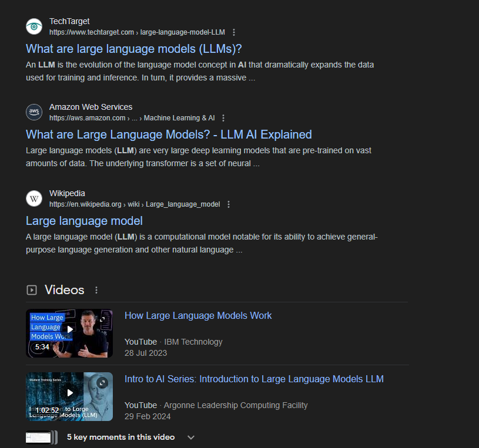
Task: Open 'How Large Language Models Work' video link
Action: 198,315
